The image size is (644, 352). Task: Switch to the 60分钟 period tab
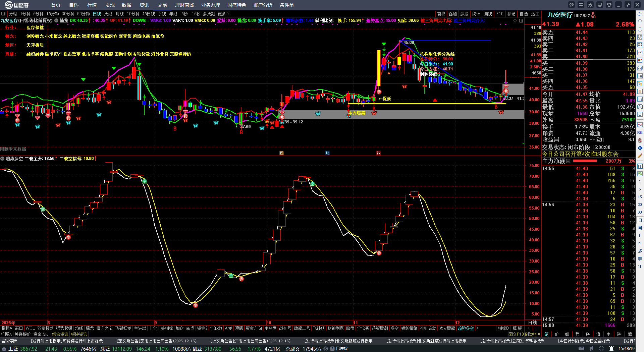tap(84, 14)
